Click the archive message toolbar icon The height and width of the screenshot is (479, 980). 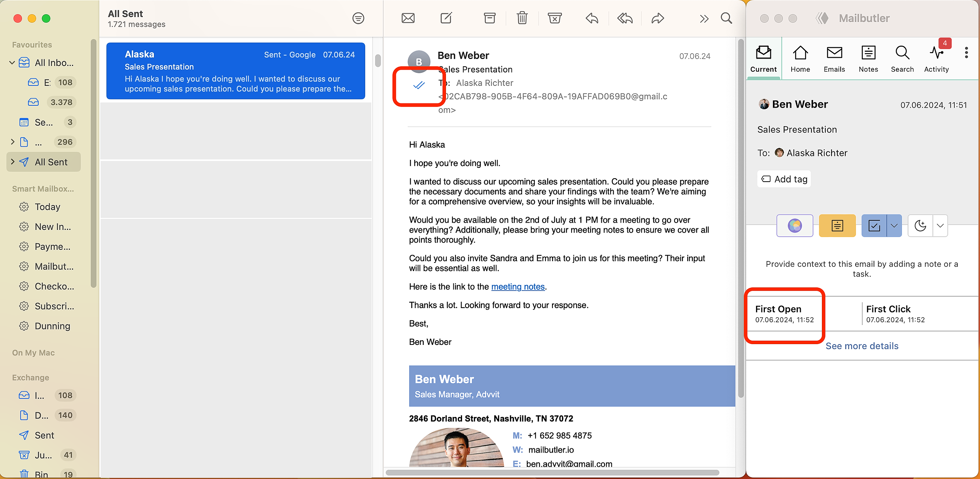490,18
